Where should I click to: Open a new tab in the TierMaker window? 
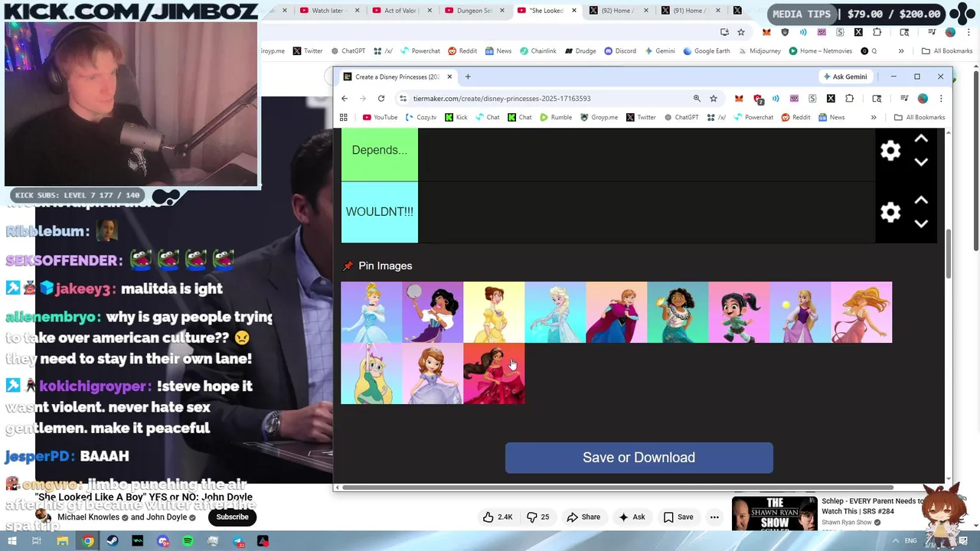coord(468,77)
